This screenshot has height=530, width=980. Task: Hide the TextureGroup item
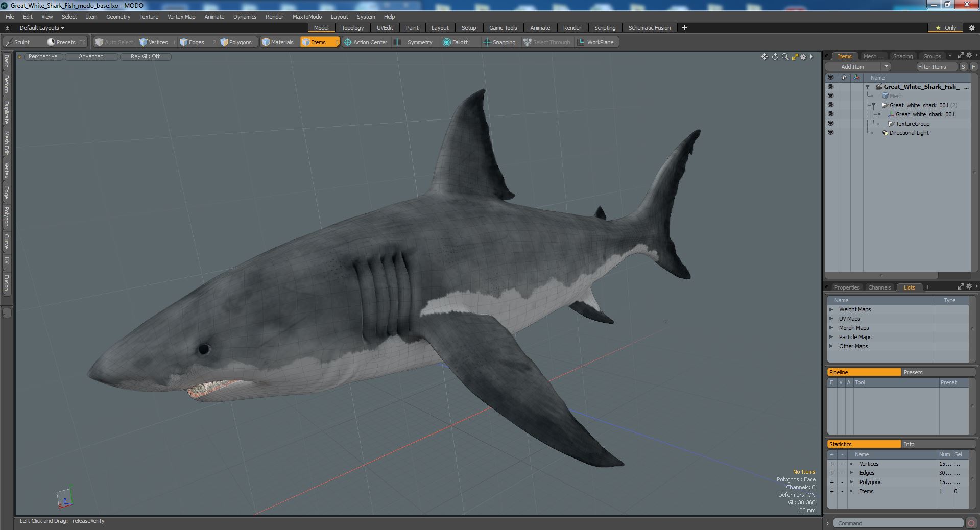pyautogui.click(x=830, y=124)
